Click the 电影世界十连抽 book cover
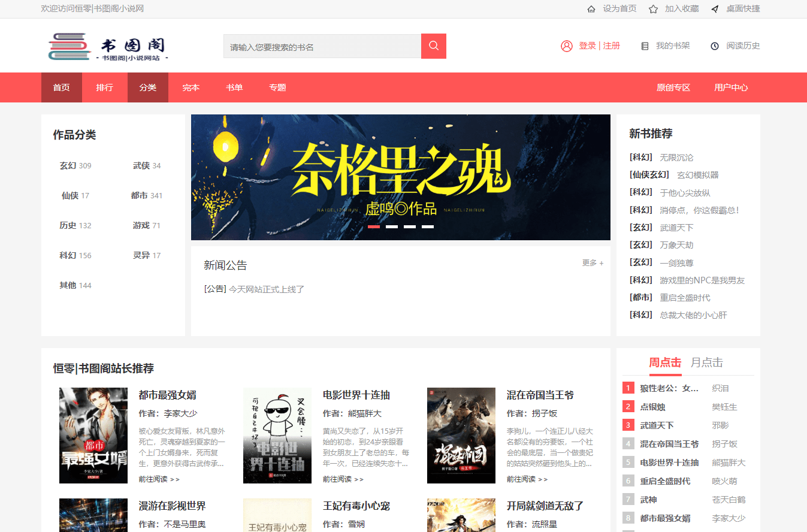This screenshot has width=807, height=532. click(277, 436)
